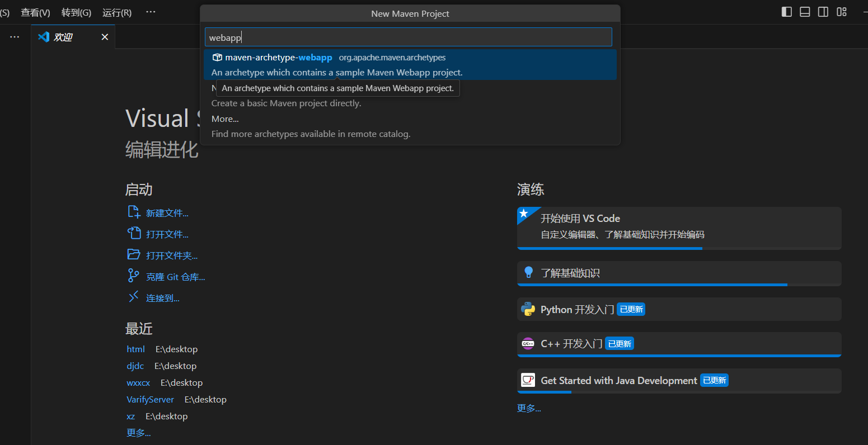Open the sidebar more actions ellipsis

[x=15, y=37]
